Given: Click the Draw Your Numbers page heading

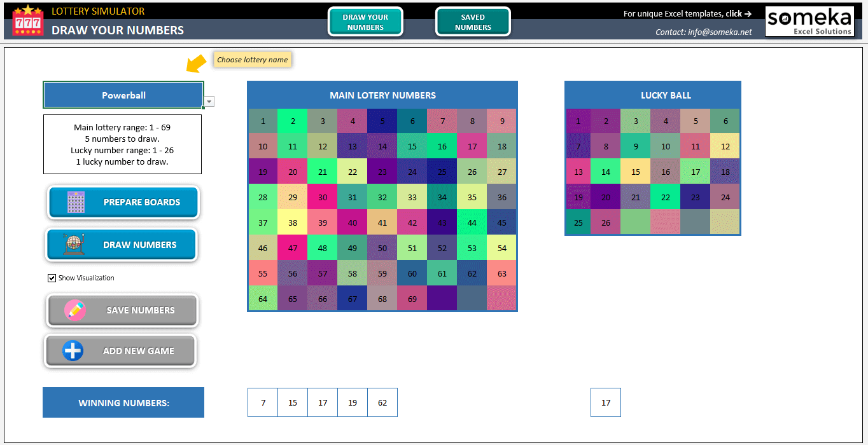Looking at the screenshot, I should [x=118, y=30].
